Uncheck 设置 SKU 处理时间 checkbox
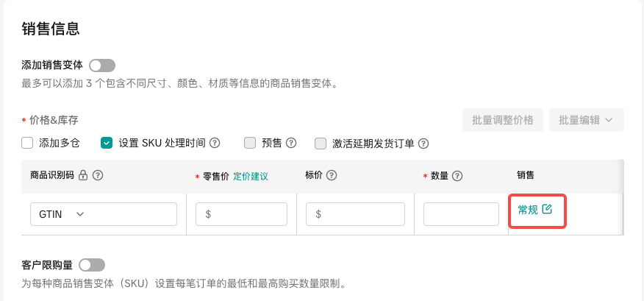 107,143
